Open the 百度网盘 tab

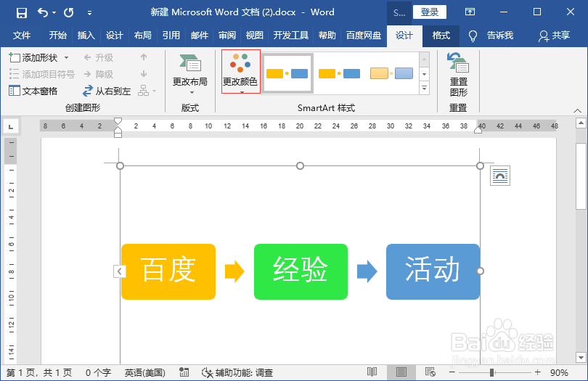[364, 36]
